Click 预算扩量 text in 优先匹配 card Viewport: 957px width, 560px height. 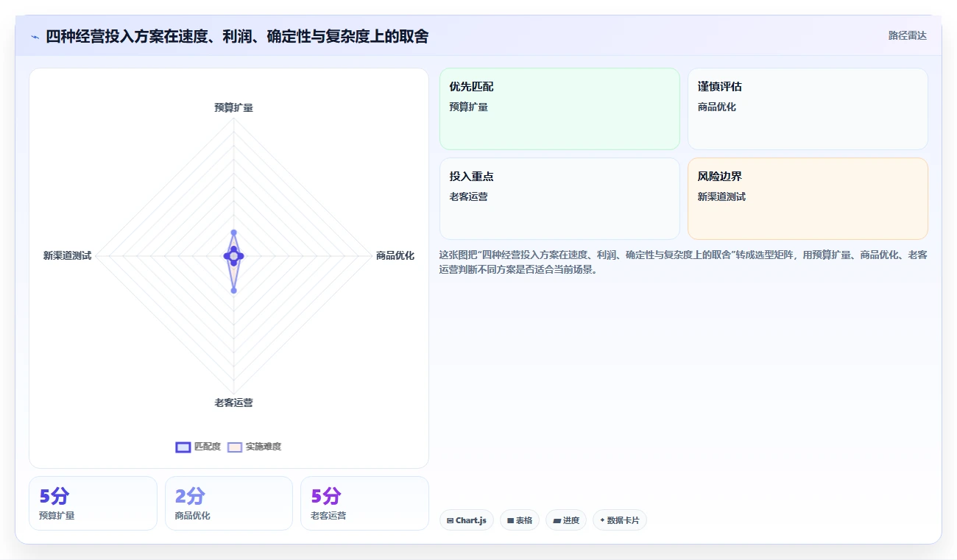pos(469,107)
